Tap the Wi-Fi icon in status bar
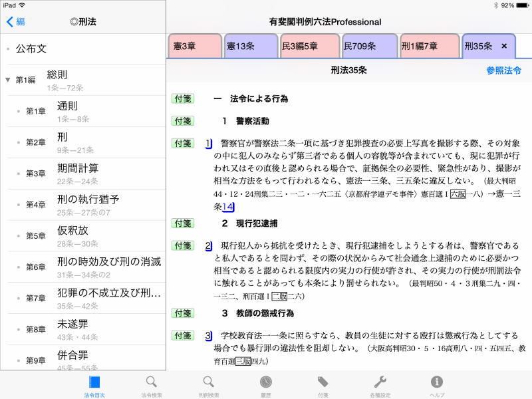This screenshot has height=399, width=532. pyautogui.click(x=22, y=5)
